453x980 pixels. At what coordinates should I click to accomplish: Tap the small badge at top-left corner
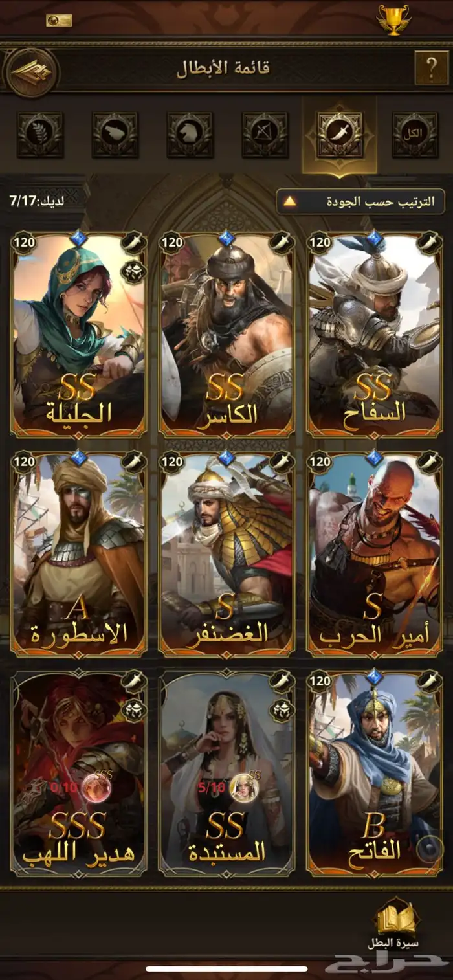(x=58, y=20)
